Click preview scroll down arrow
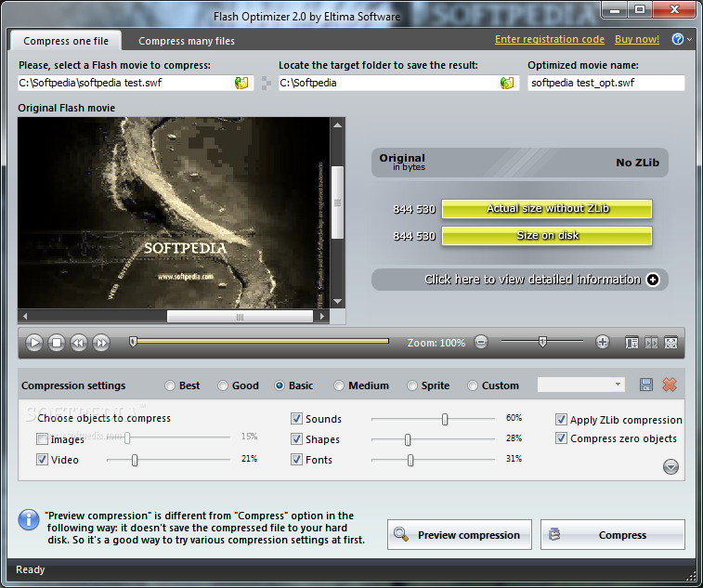703x588 pixels. click(338, 301)
